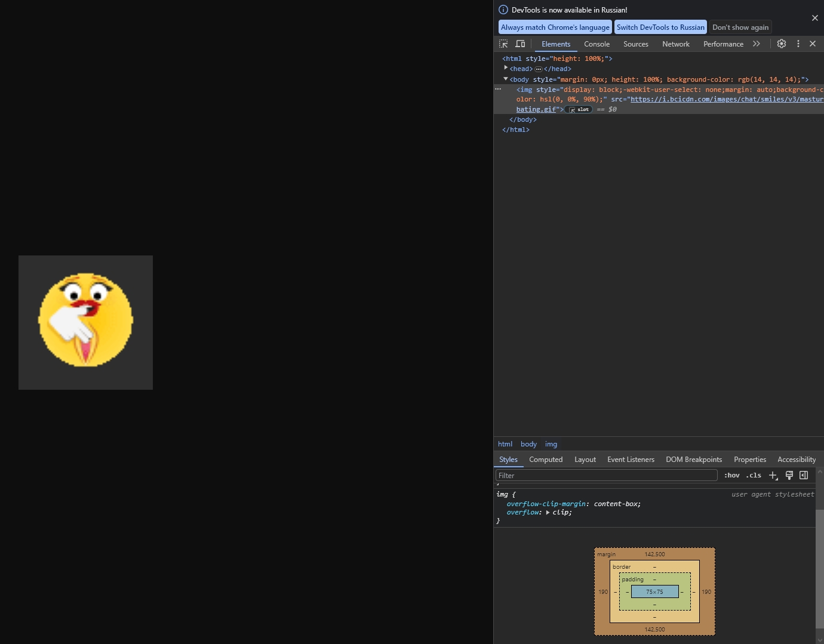Open the actions dots beside img node

(x=498, y=89)
